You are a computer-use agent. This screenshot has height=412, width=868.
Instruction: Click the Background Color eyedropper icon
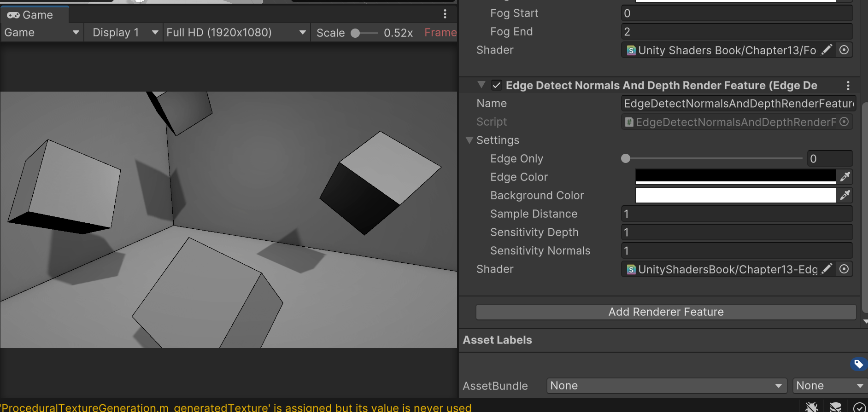pos(845,195)
